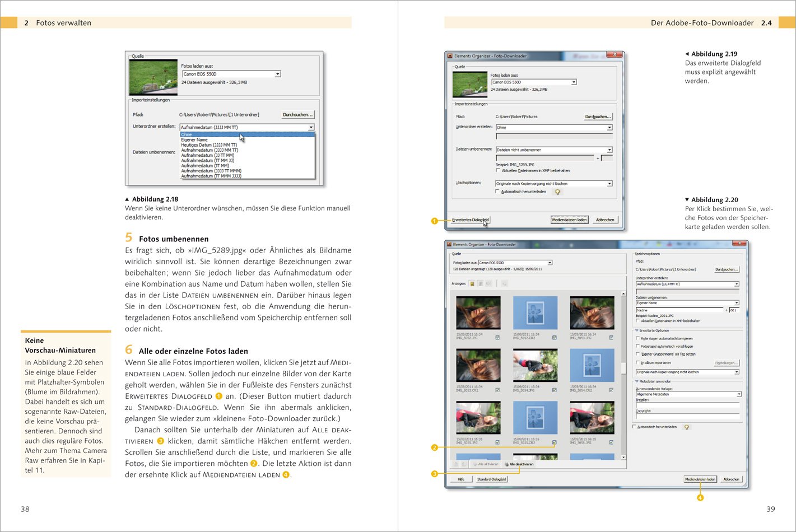Screen dimensions: 796x532
Task: Choose 'Heutiges Datum (JJJJ MM TT)' list entry
Action: [x=209, y=145]
